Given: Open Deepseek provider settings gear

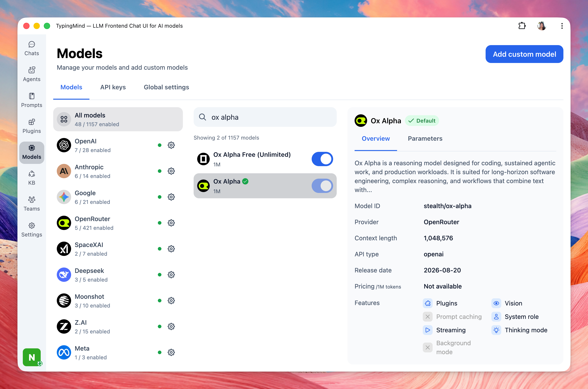Looking at the screenshot, I should [x=171, y=275].
